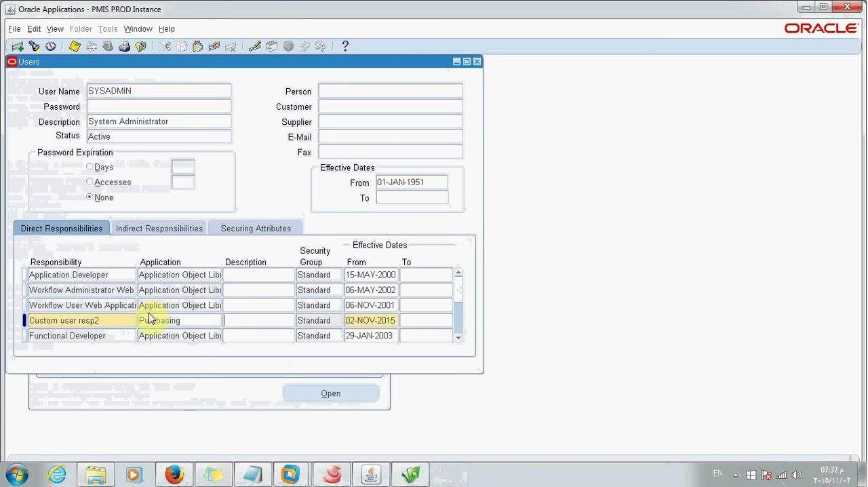Open the View menu
Viewport: 868px width, 487px height.
click(55, 29)
